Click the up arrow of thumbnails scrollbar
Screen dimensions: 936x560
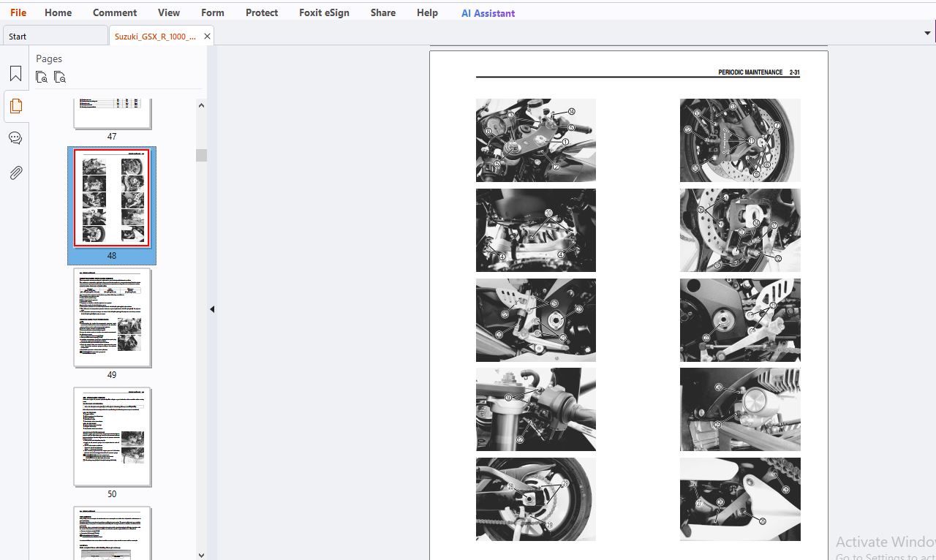click(x=201, y=105)
